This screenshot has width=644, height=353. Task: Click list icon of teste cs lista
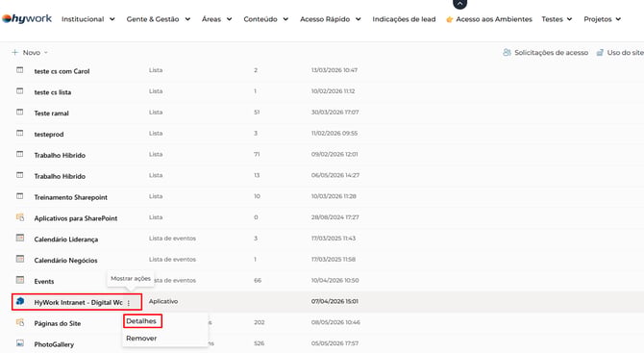[20, 90]
